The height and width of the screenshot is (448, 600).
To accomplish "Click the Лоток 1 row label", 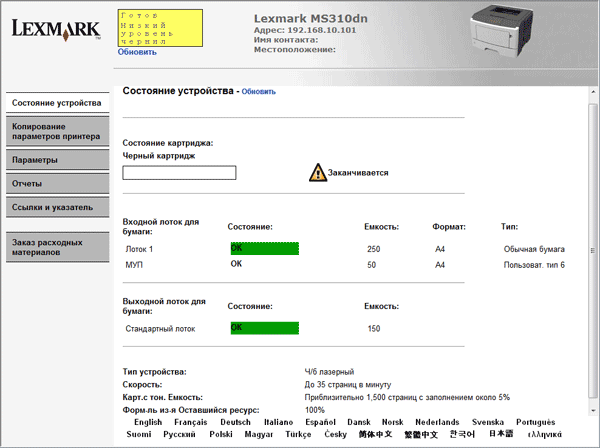I will [x=139, y=249].
